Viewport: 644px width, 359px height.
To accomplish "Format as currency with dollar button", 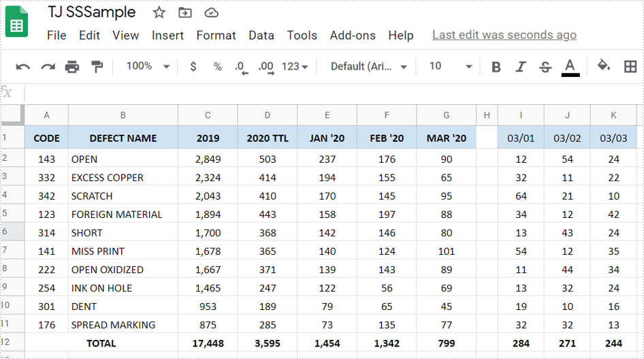I will 193,66.
